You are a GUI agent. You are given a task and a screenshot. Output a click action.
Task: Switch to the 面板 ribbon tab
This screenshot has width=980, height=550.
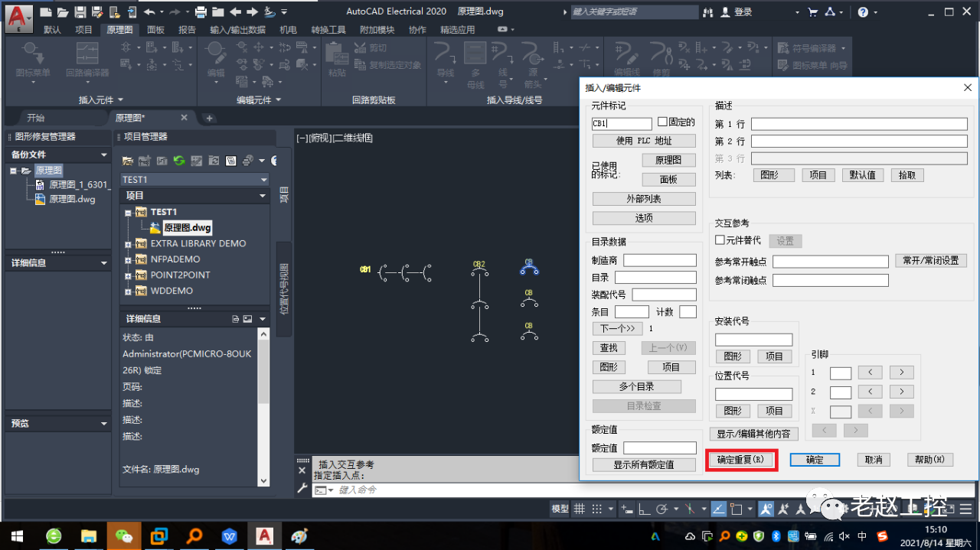pos(155,30)
